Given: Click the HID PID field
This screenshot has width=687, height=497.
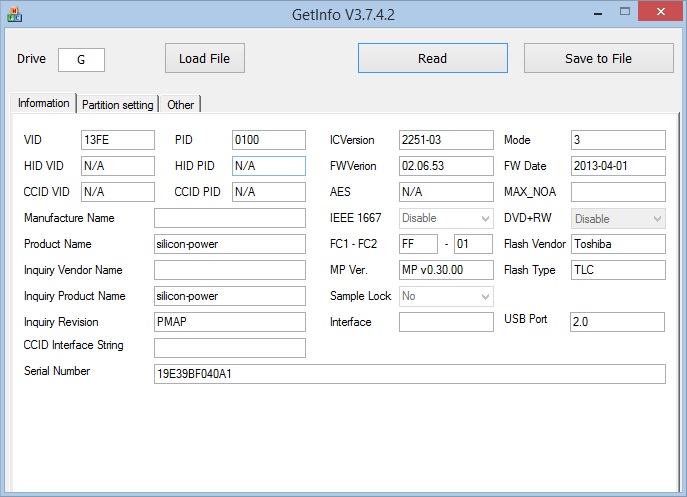Looking at the screenshot, I should click(269, 166).
